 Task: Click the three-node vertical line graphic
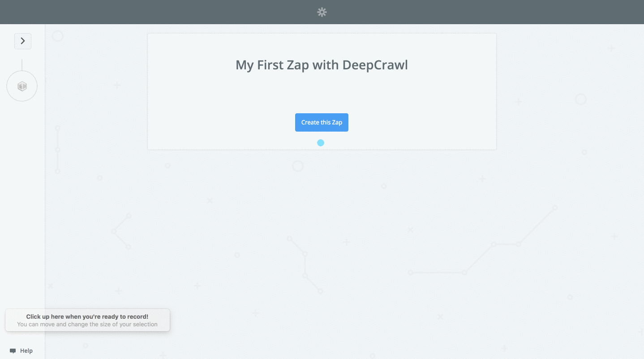point(58,150)
